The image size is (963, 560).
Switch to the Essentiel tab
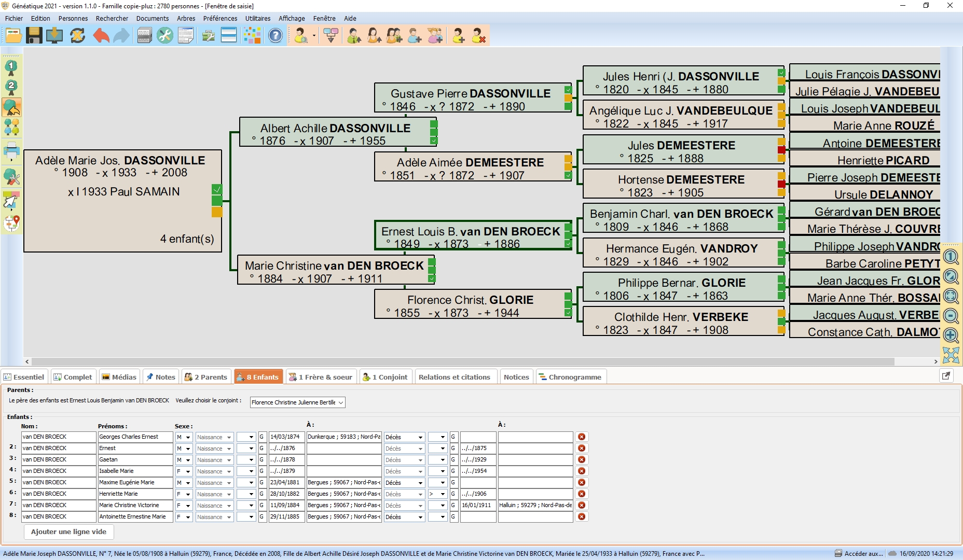click(x=24, y=377)
